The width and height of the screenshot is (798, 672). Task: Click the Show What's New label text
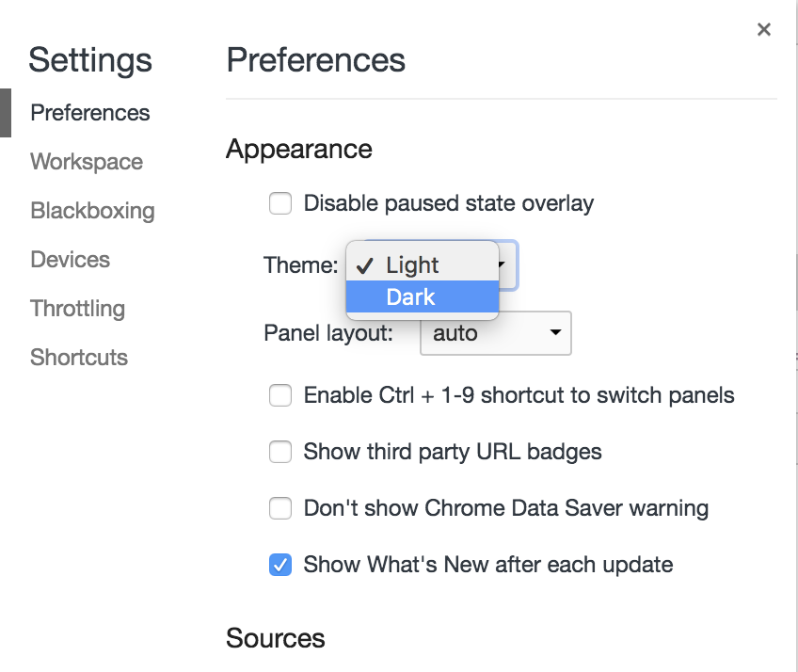pos(488,565)
